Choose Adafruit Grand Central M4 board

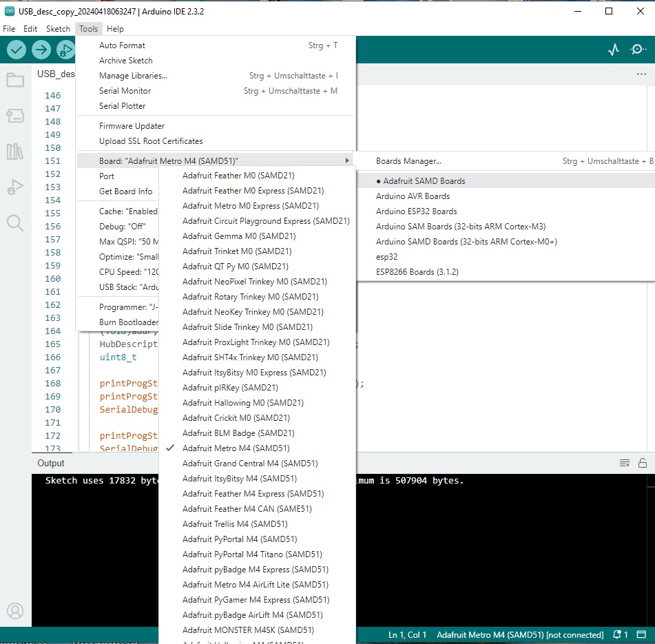[x=258, y=463]
